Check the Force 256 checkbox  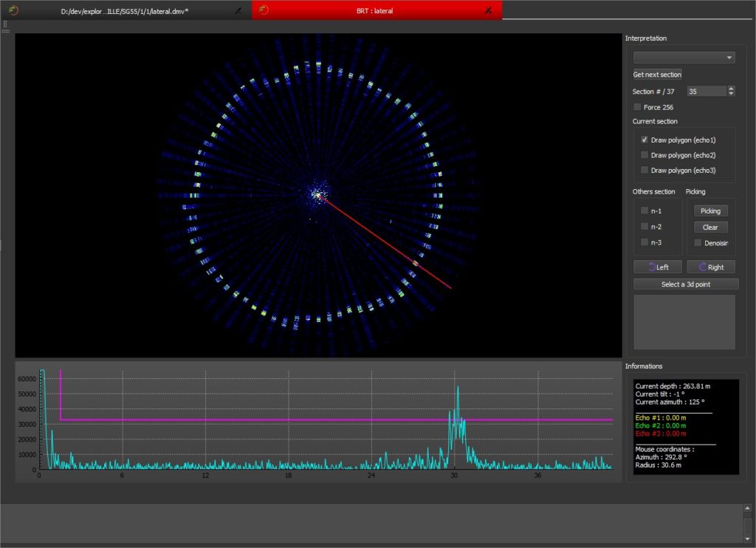click(636, 106)
